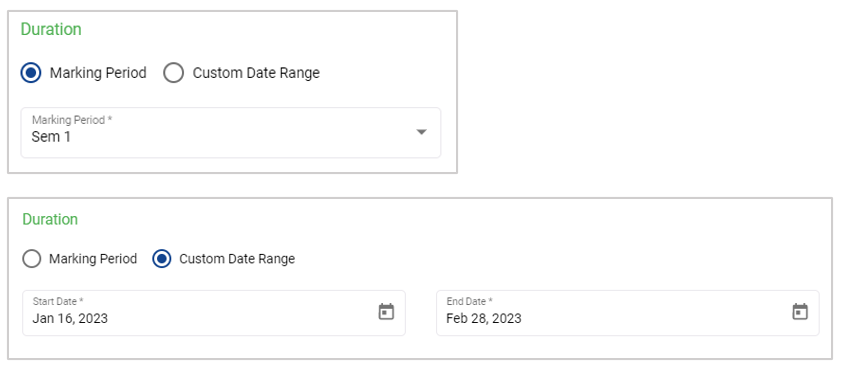Click Custom Date Range label beside selected radio
The height and width of the screenshot is (368, 843).
point(237,259)
